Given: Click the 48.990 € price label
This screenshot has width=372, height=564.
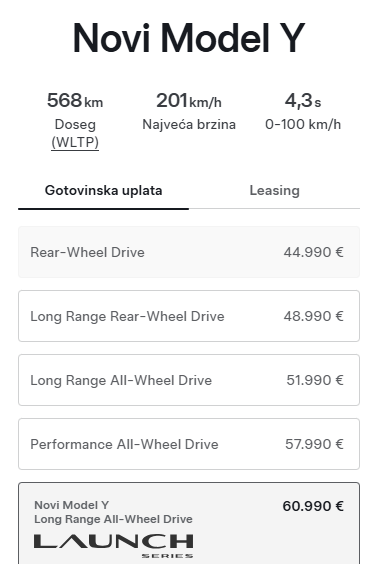Looking at the screenshot, I should point(313,316).
